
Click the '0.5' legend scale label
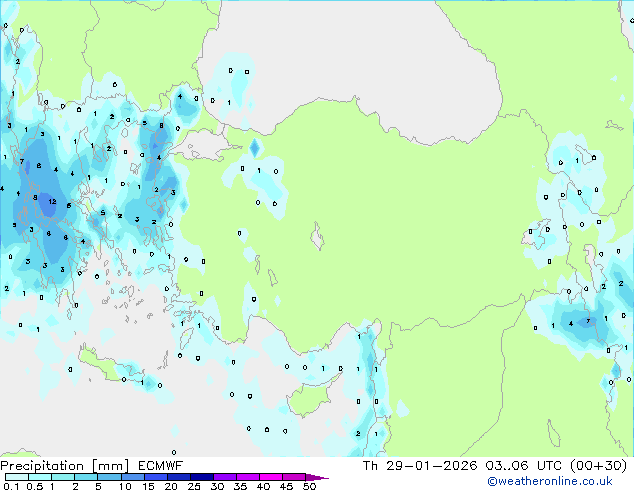point(34,486)
